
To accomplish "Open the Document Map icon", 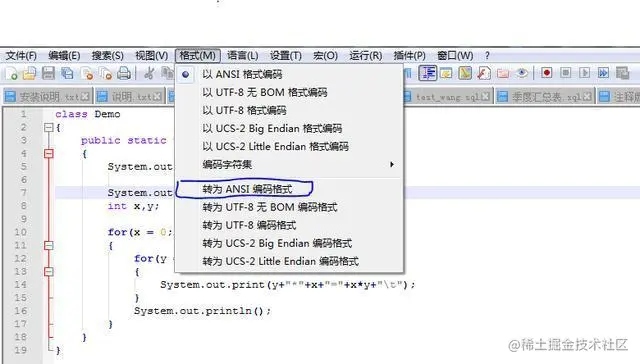I will tap(465, 73).
